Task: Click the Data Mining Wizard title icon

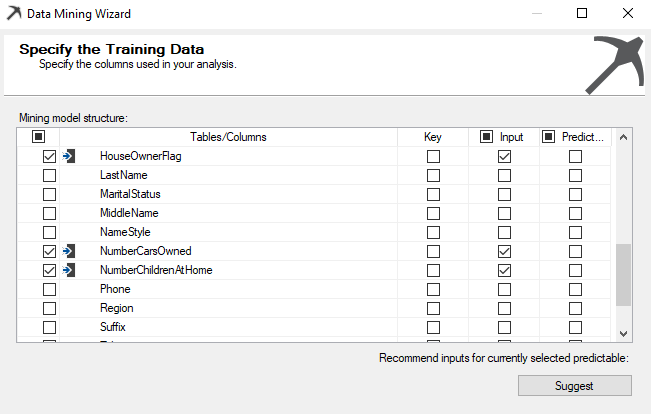Action: [15, 14]
